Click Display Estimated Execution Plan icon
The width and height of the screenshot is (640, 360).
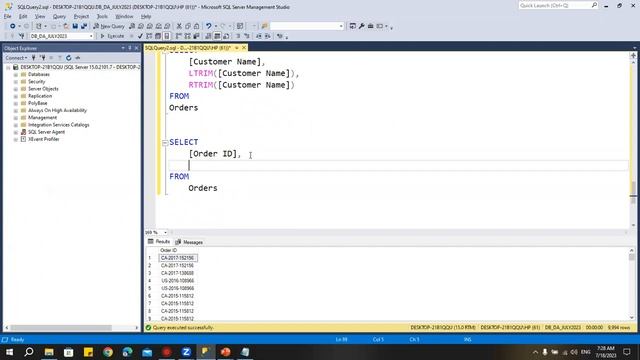[149, 36]
